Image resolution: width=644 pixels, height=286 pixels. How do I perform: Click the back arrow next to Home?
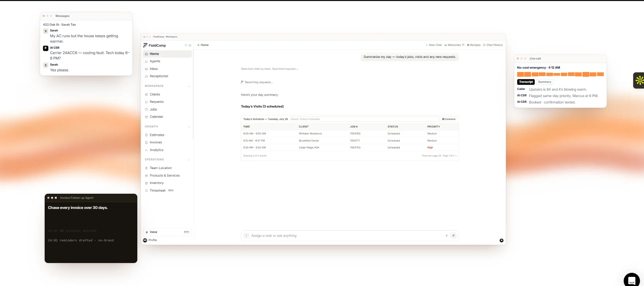(199, 45)
